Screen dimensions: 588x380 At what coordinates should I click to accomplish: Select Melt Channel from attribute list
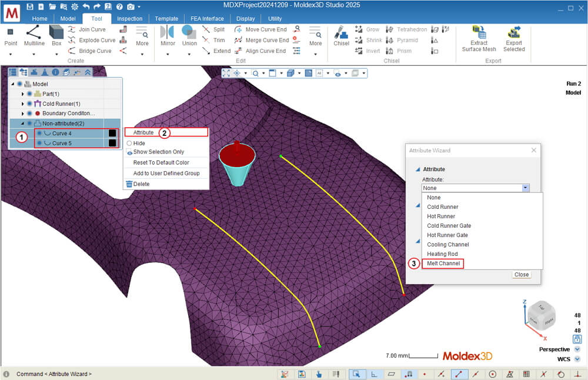pyautogui.click(x=443, y=264)
